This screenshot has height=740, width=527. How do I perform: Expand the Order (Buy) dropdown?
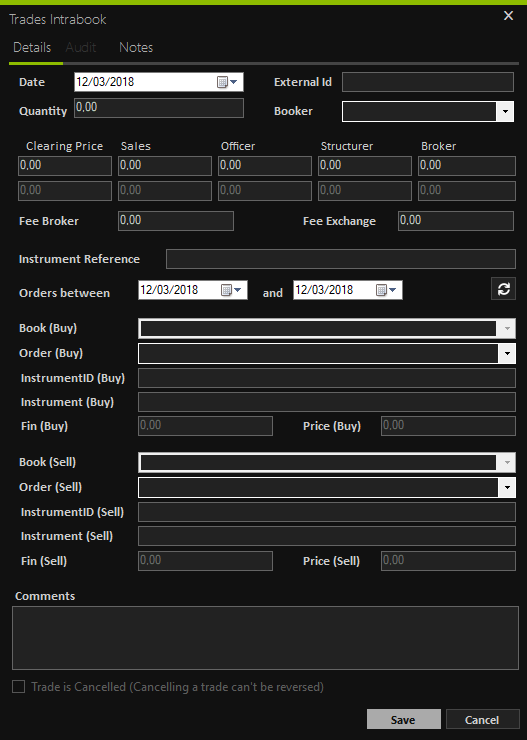pyautogui.click(x=507, y=353)
